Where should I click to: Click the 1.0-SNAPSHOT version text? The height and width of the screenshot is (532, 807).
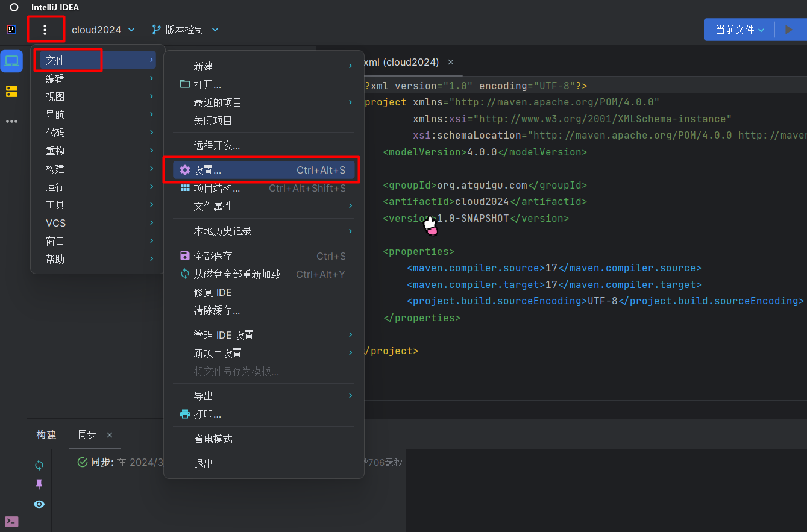coord(473,218)
